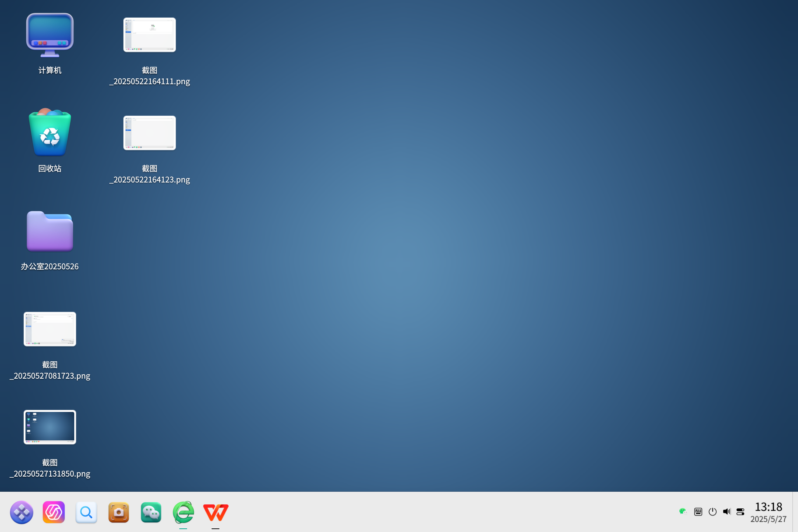
Task: Select the 回收站 recycle bin icon
Action: (50, 132)
